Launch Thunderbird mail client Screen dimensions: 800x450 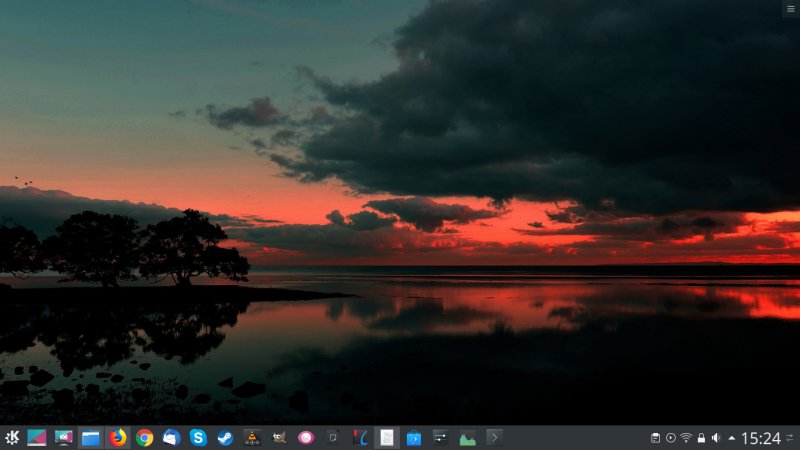172,437
